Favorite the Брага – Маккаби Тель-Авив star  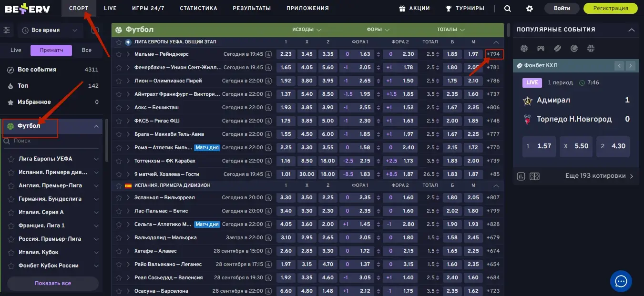pos(119,134)
